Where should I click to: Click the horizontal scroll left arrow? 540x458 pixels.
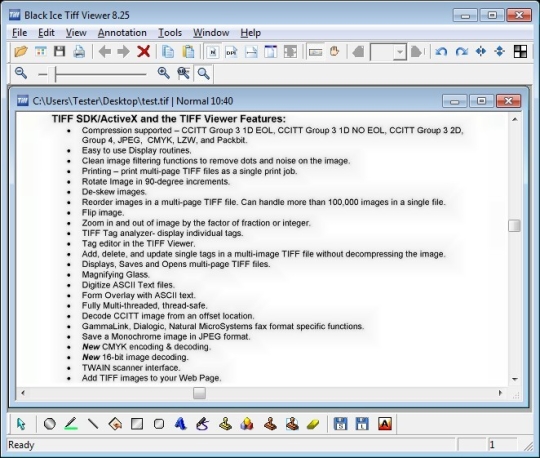[x=23, y=393]
